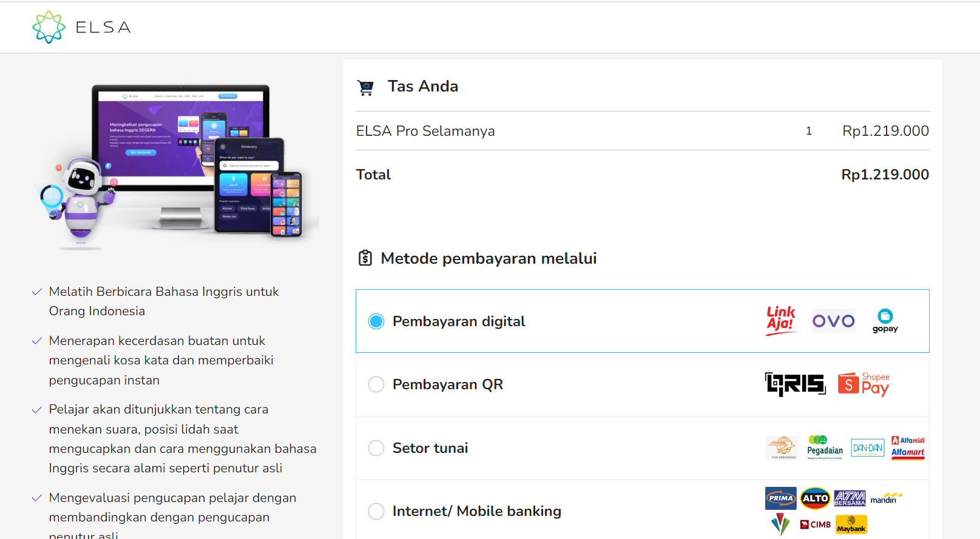
Task: Click the Maybank logo
Action: tap(851, 524)
